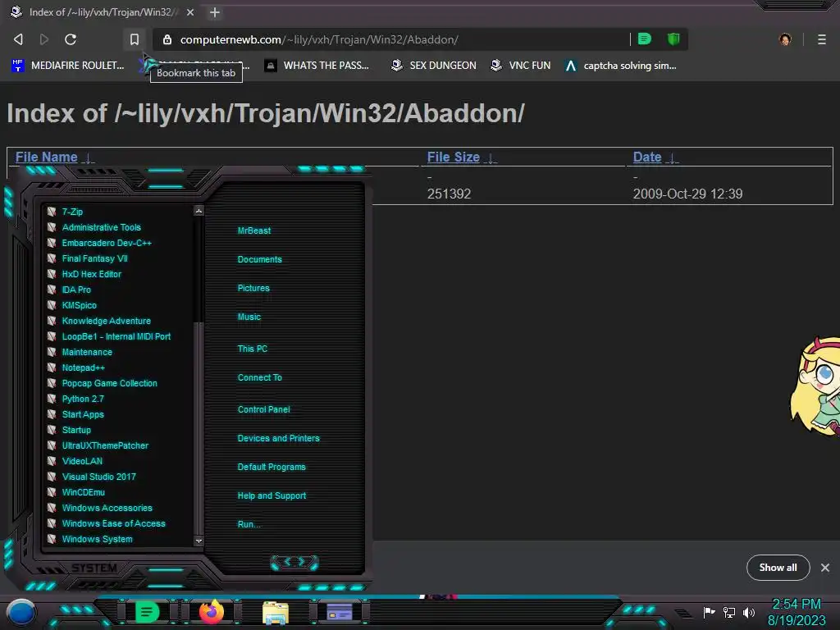The height and width of the screenshot is (630, 840).
Task: Open Embarcadero Dev-C++ folder
Action: tap(107, 243)
